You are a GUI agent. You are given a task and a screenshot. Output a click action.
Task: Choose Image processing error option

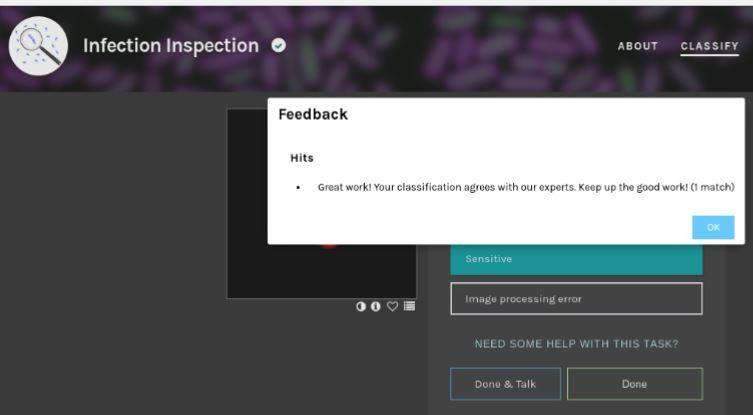pos(575,298)
